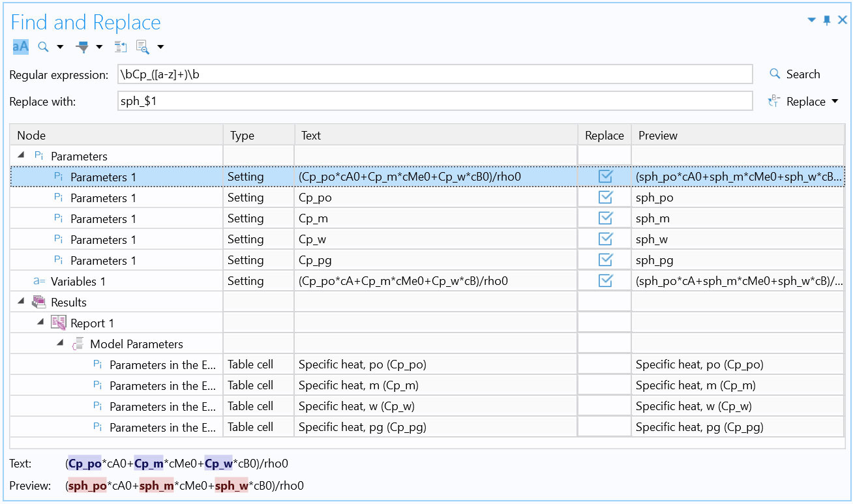Image resolution: width=853 pixels, height=504 pixels.
Task: Click highlighted 'sph_m' in bottom Preview line
Action: point(156,486)
